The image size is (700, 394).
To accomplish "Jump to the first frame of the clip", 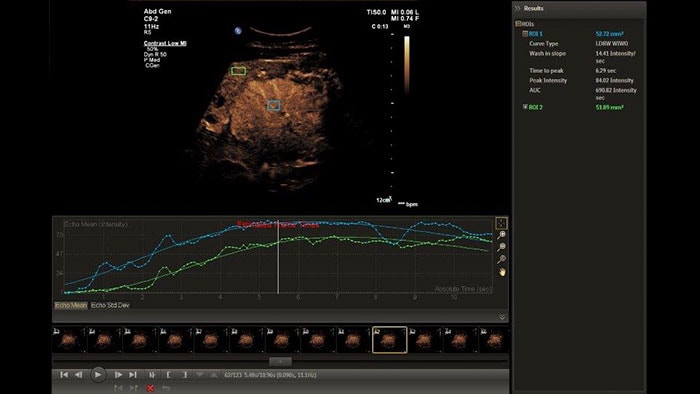I will coord(64,375).
